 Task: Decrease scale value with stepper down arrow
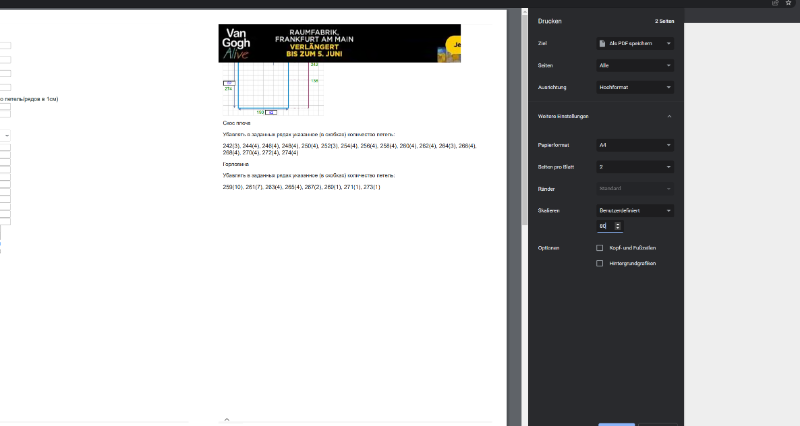pos(617,229)
